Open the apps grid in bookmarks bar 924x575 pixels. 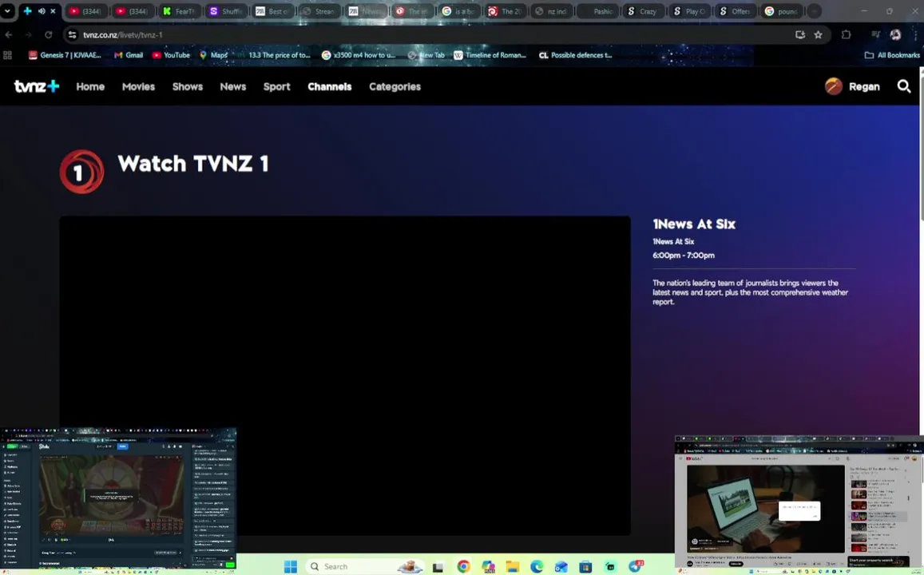click(8, 55)
